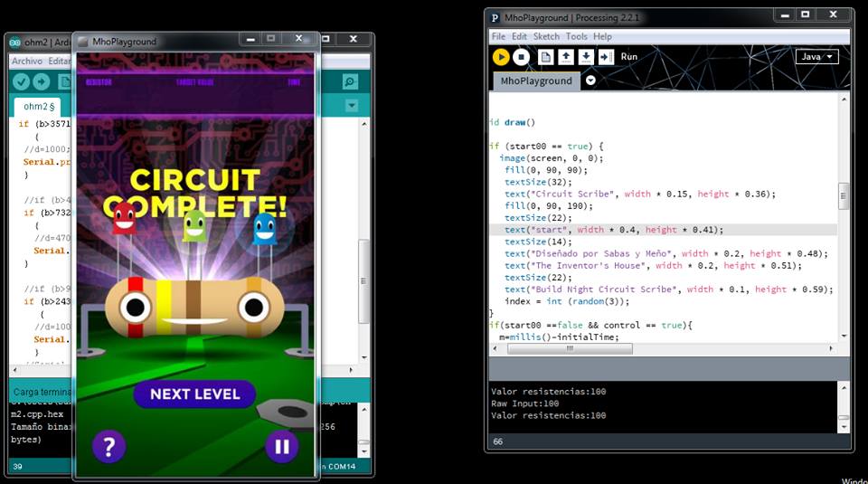
Task: Click line number 66 in Processing status bar
Action: pyautogui.click(x=497, y=441)
